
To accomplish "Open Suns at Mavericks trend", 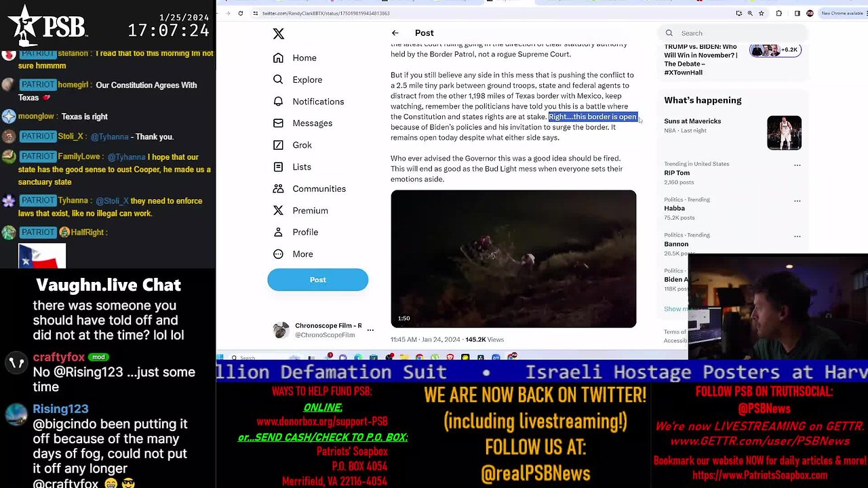I will click(x=692, y=121).
